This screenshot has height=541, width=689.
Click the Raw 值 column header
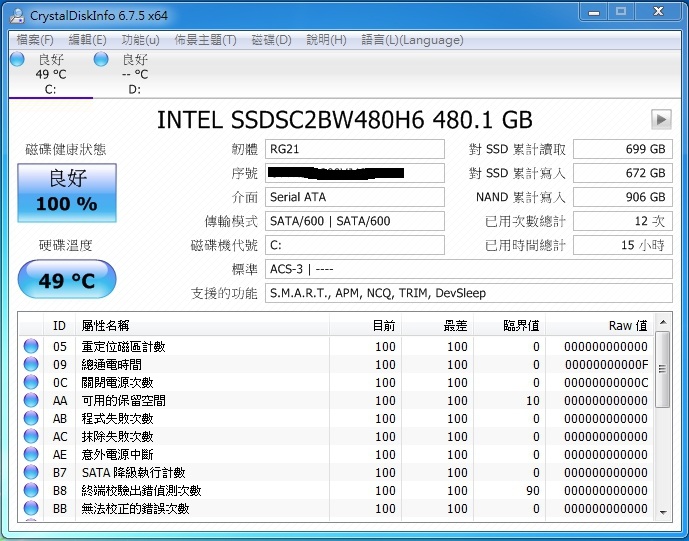click(x=599, y=326)
